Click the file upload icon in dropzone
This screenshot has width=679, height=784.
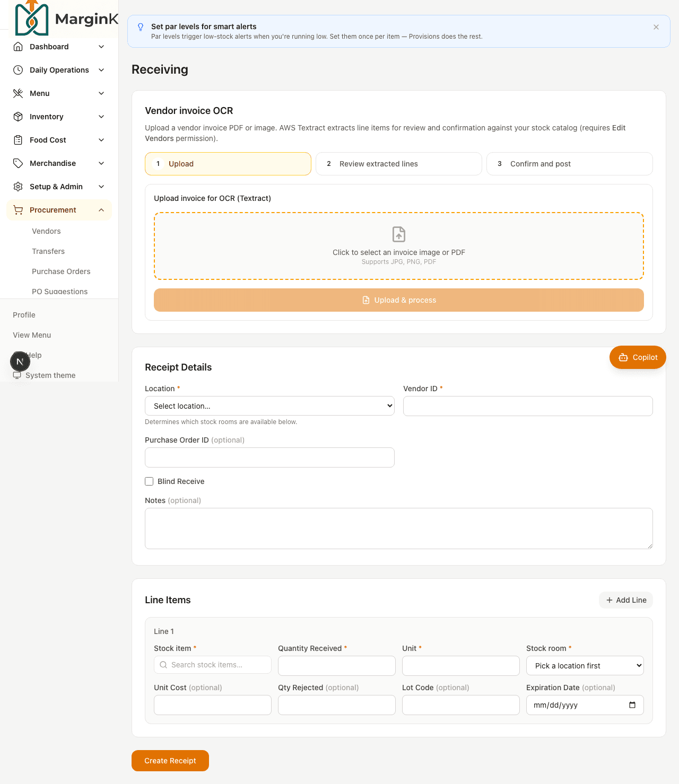399,234
